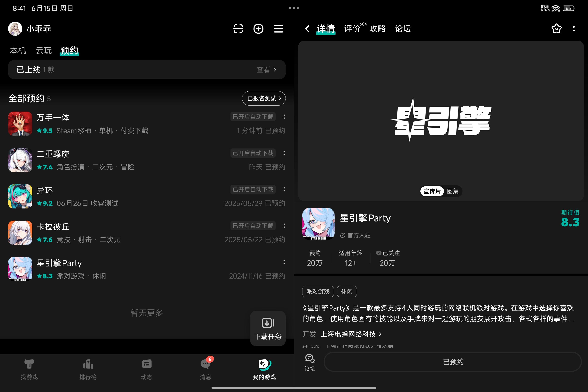This screenshot has height=392, width=588.
Task: Tap the 派对游戏 tag
Action: coord(318,291)
